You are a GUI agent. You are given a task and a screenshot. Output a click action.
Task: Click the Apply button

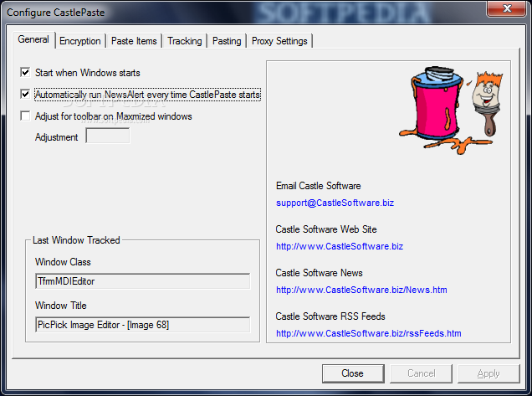tap(489, 373)
